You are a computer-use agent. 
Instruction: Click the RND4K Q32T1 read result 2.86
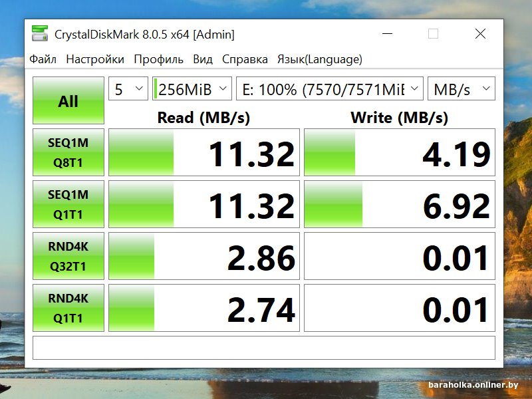point(204,256)
